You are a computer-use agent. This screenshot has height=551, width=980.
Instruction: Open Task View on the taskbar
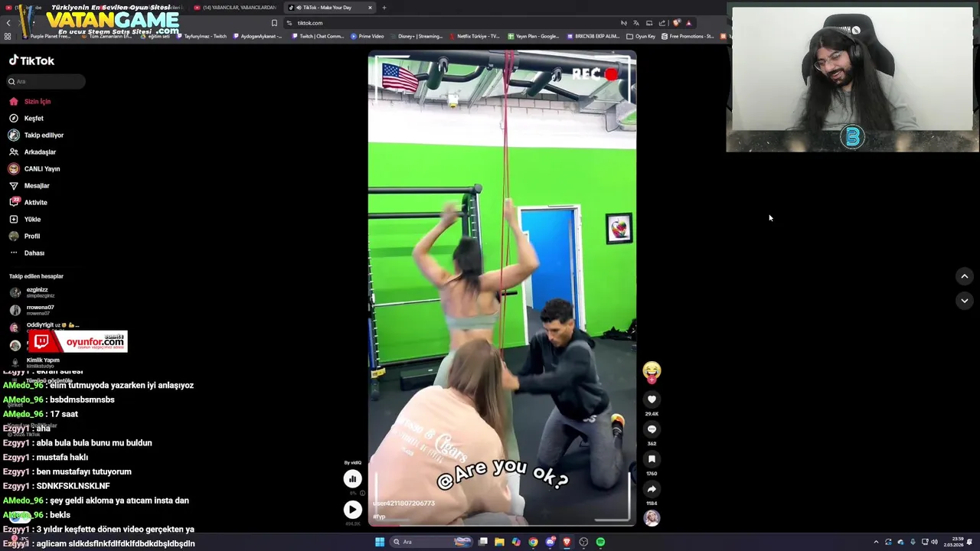(x=482, y=542)
